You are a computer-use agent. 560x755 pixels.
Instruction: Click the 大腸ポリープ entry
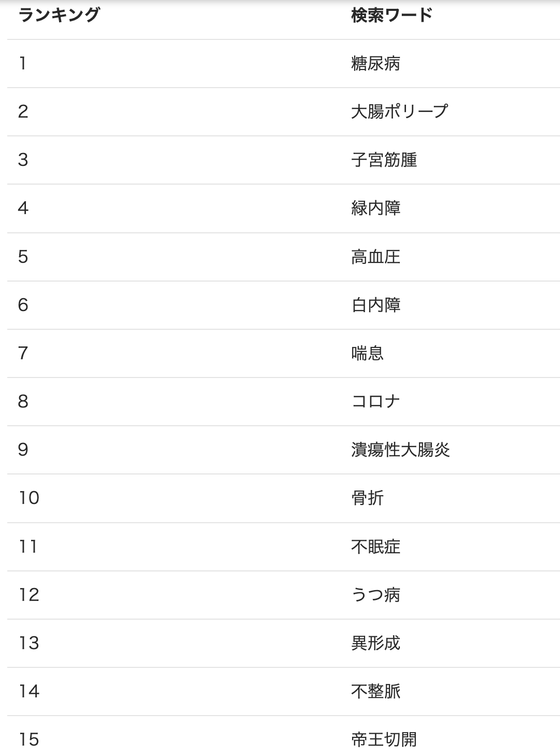point(399,111)
